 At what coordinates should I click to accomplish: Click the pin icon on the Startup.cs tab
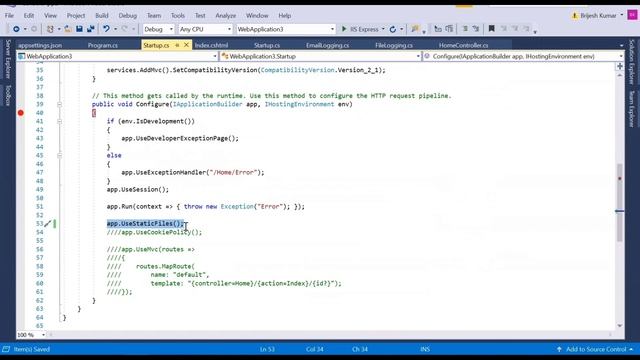(x=177, y=45)
